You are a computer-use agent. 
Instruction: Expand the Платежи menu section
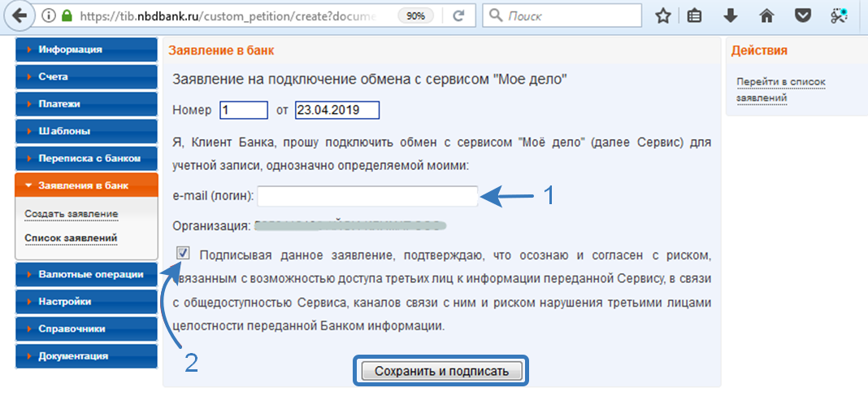(86, 104)
